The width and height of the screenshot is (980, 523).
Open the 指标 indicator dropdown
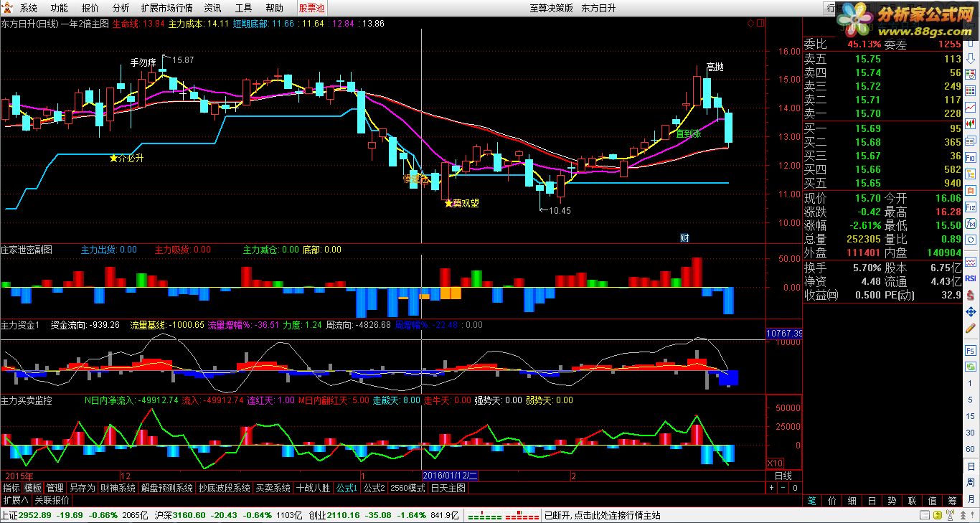(x=11, y=488)
